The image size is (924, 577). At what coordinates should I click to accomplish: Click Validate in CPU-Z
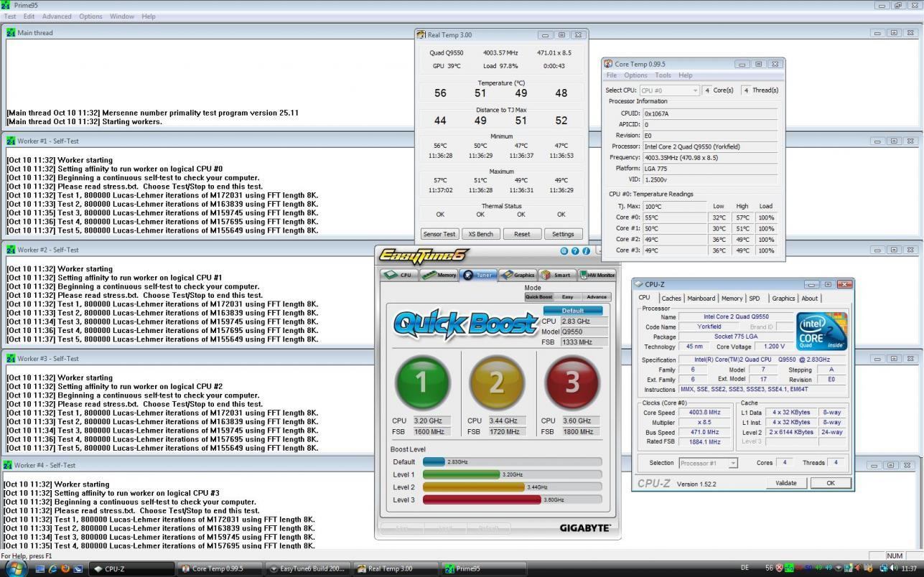(x=785, y=483)
